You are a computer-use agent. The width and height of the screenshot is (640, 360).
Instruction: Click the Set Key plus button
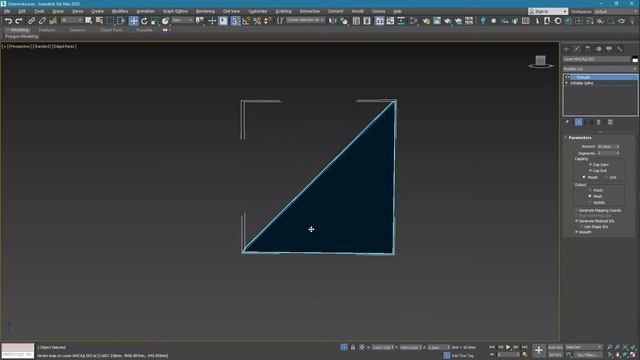tap(539, 350)
